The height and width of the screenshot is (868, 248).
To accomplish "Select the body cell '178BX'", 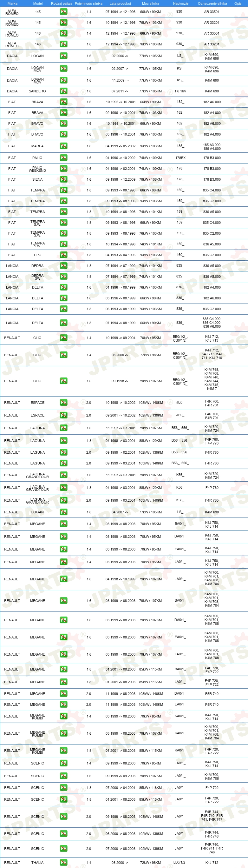I will (180, 158).
